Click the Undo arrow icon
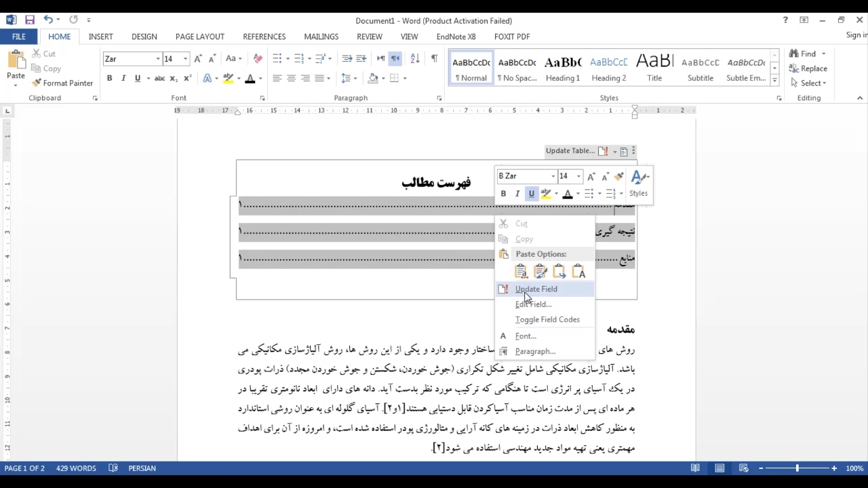Viewport: 868px width, 488px height. point(48,20)
